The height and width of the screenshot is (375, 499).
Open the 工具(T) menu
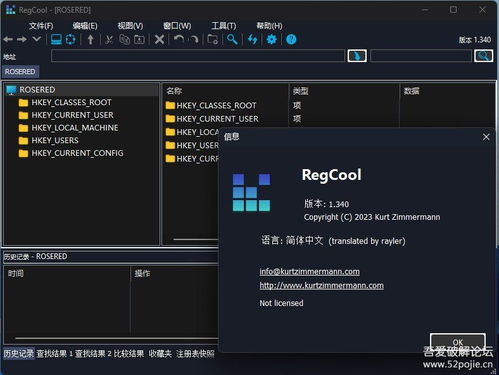[x=224, y=26]
